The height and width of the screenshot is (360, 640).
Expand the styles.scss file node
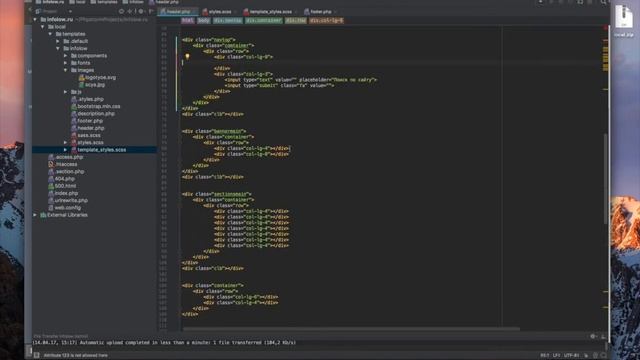point(66,142)
